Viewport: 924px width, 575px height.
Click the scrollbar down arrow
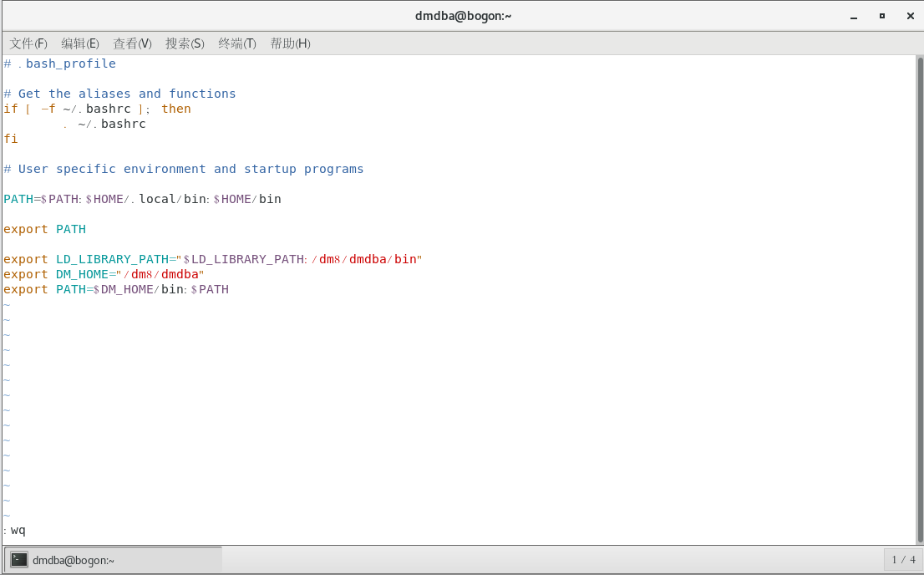(918, 538)
